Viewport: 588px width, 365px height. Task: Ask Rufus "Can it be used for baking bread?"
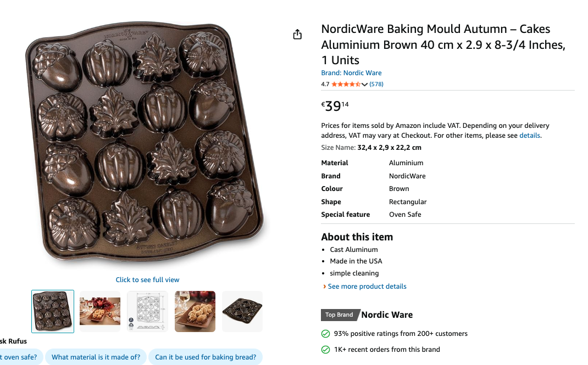click(206, 357)
